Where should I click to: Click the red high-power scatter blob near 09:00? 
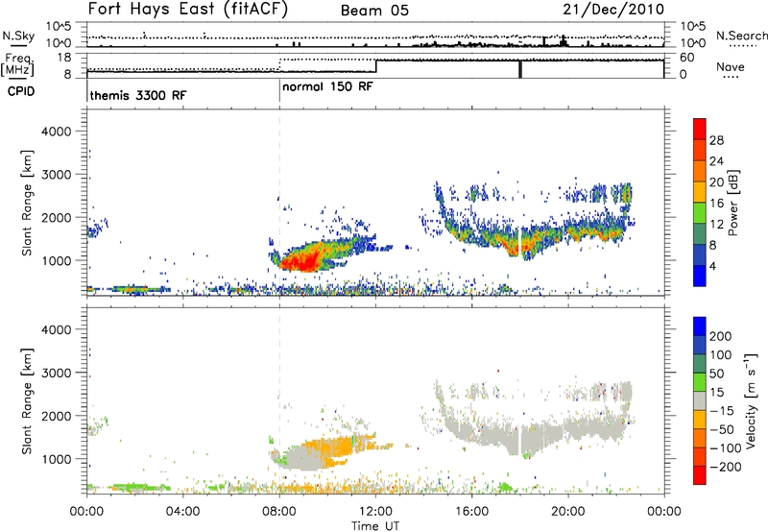click(302, 260)
